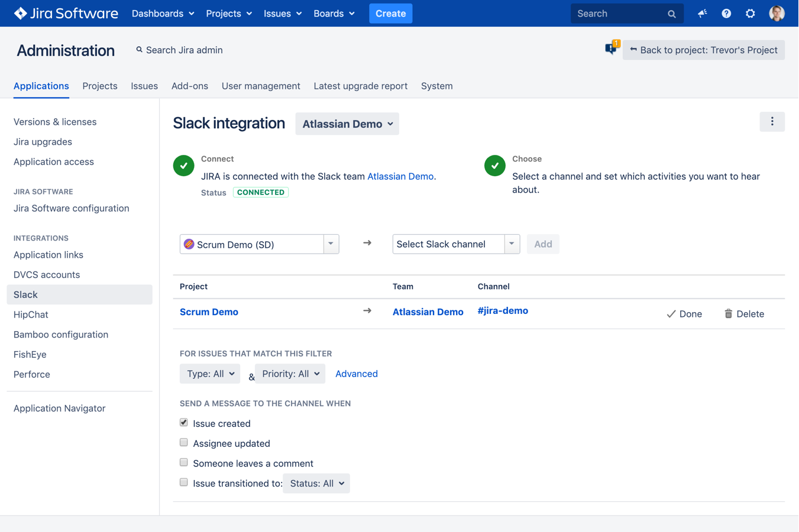The width and height of the screenshot is (799, 532).
Task: Click the Jira Software logo
Action: pos(66,13)
